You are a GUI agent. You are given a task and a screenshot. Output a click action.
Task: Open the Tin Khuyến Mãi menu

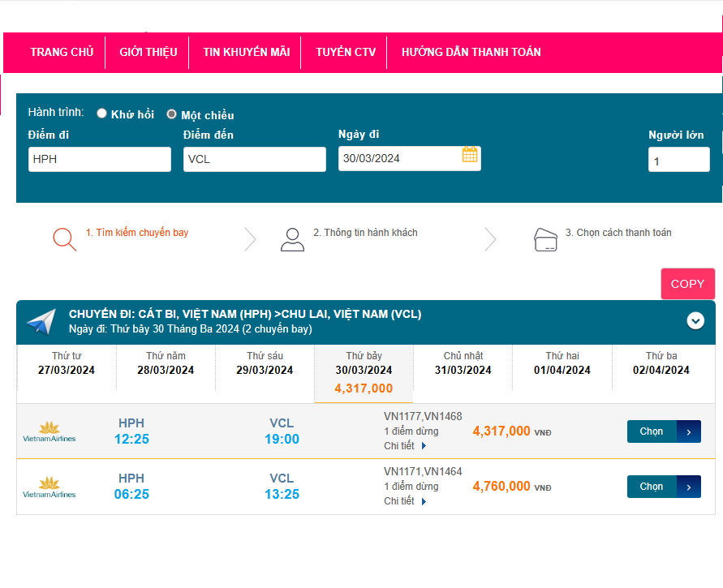pos(246,52)
